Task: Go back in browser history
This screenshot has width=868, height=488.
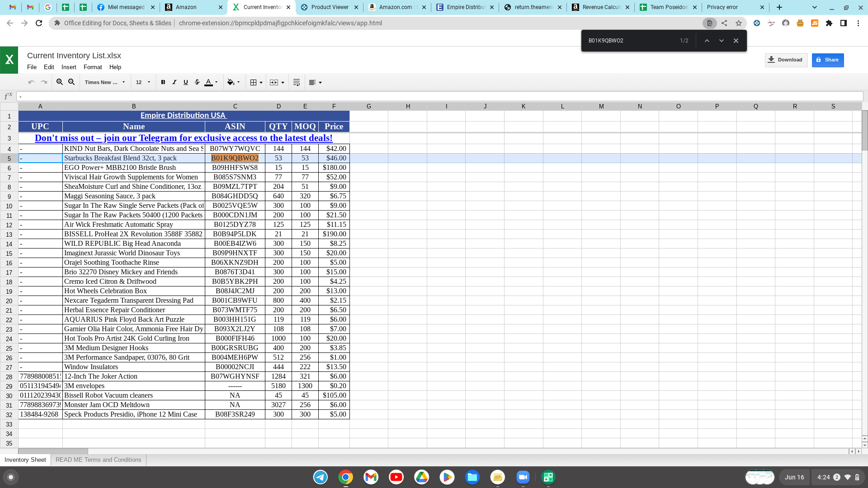Action: click(x=10, y=23)
